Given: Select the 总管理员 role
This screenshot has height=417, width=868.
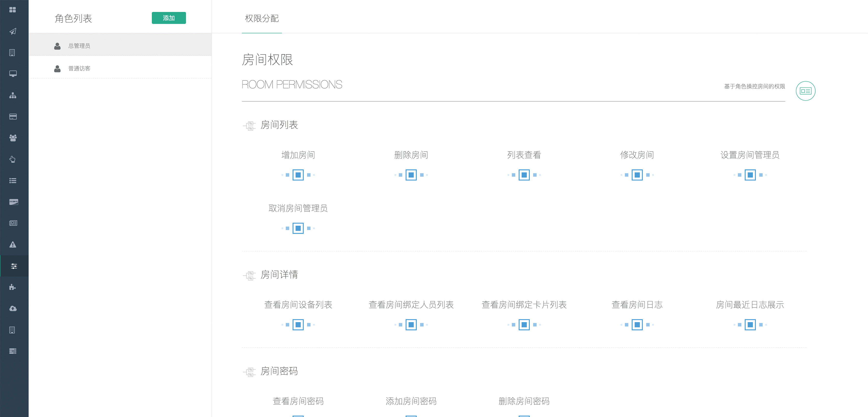Looking at the screenshot, I should 80,46.
